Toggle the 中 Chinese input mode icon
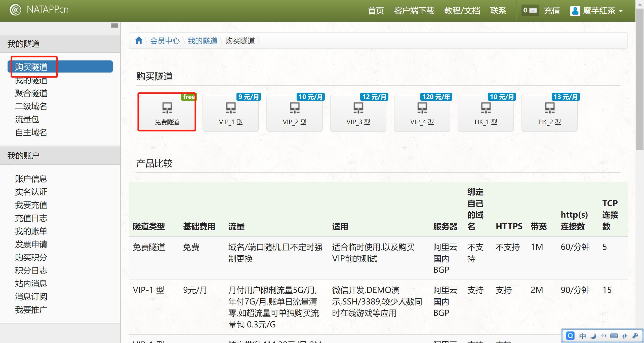 [582, 336]
